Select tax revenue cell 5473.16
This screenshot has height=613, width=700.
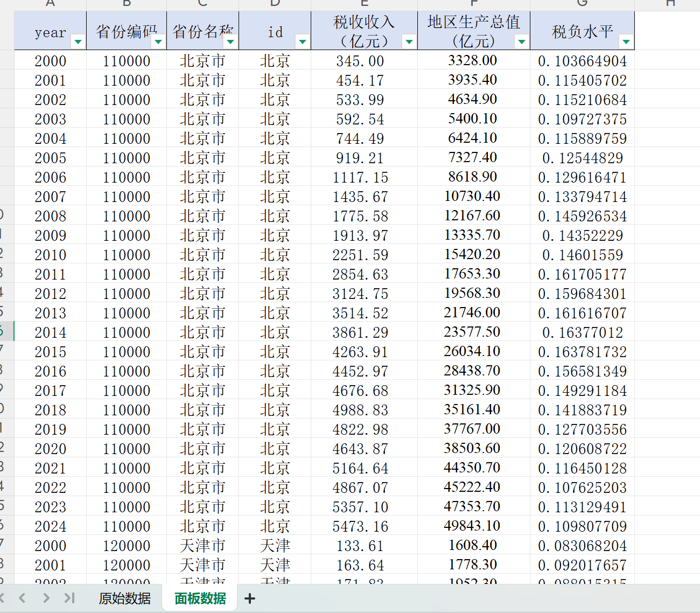pyautogui.click(x=360, y=526)
